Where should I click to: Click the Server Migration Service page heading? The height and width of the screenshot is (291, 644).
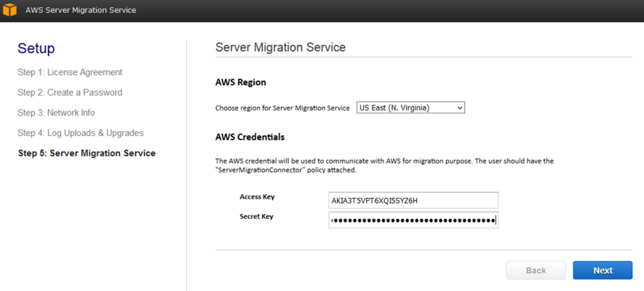click(280, 47)
